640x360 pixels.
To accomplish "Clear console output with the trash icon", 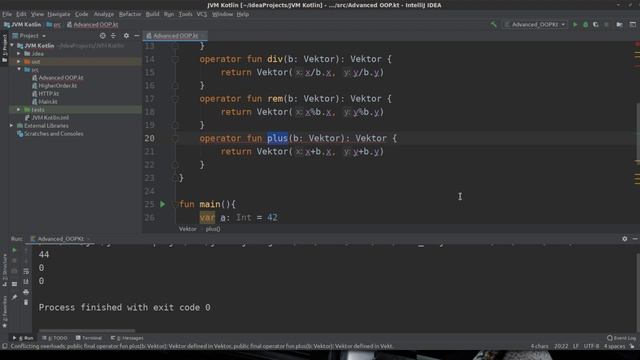I will point(26,302).
